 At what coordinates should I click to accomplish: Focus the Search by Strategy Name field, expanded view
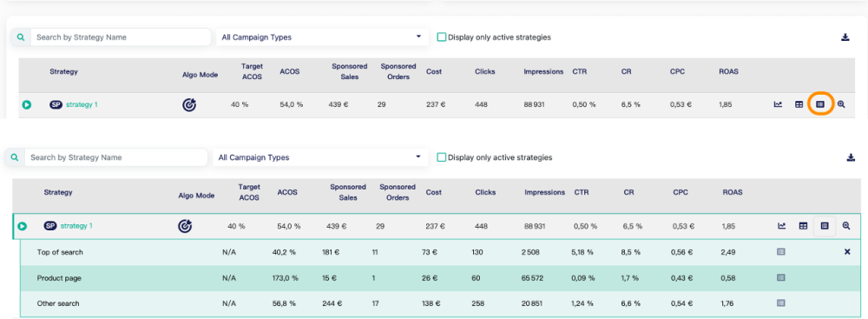pyautogui.click(x=116, y=157)
